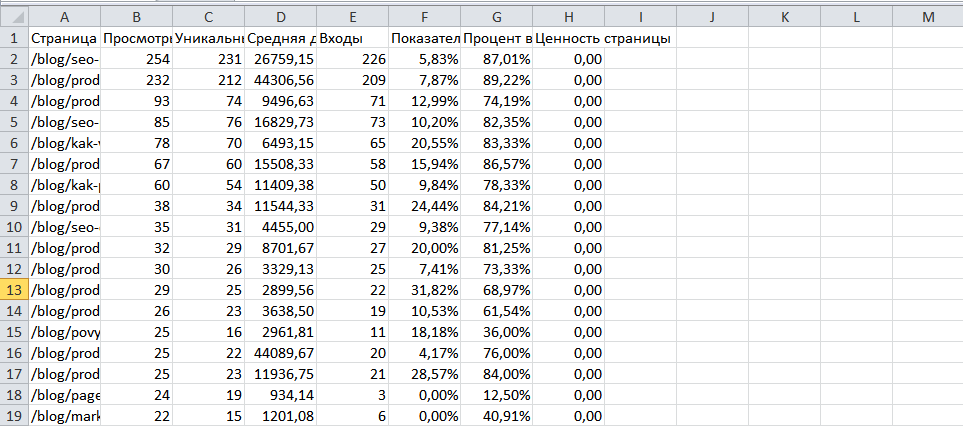Click cell with value 934,14

pos(281,394)
